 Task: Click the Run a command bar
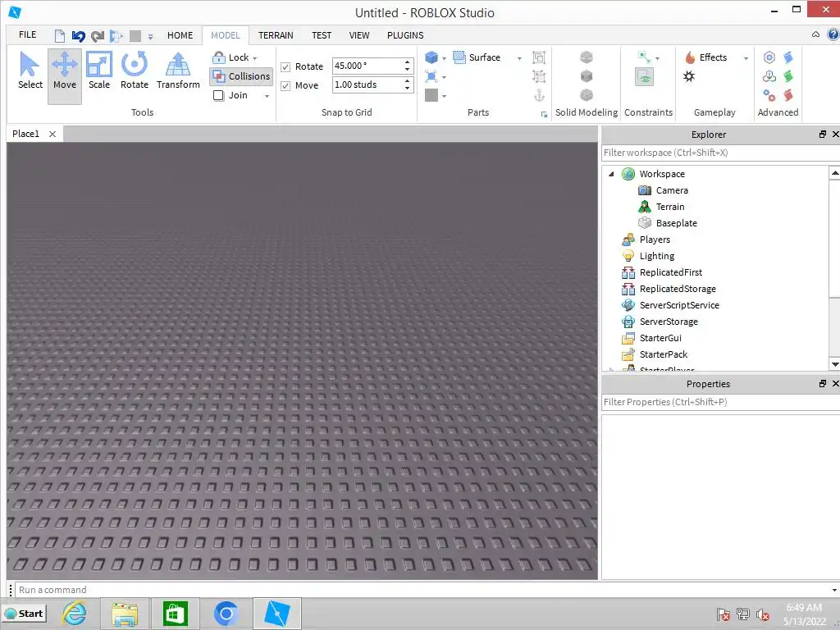coord(423,590)
